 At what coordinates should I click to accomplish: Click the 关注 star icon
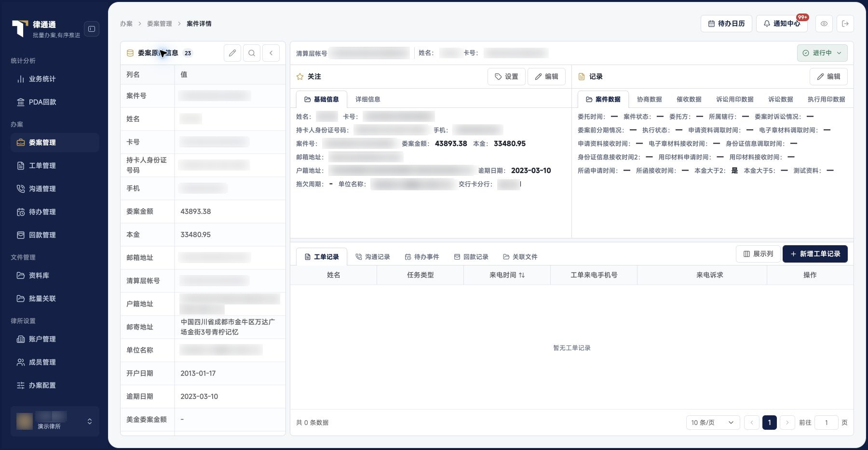click(300, 77)
